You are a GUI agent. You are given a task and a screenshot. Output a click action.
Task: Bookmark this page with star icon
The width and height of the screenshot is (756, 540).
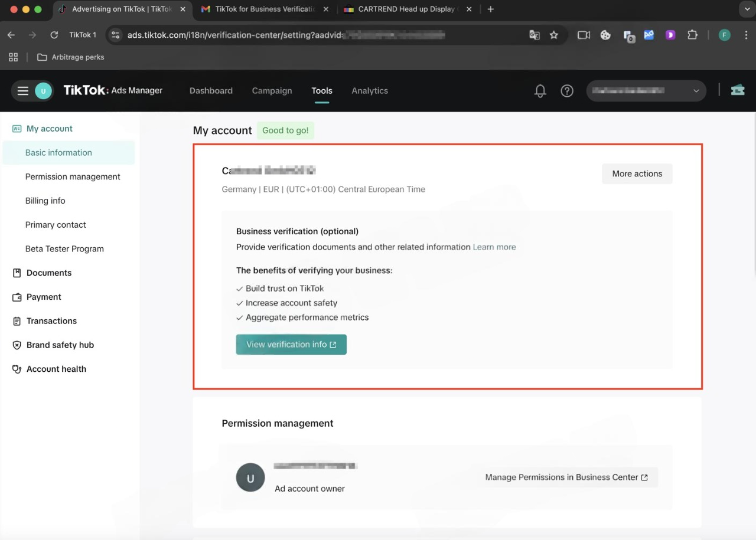click(553, 35)
